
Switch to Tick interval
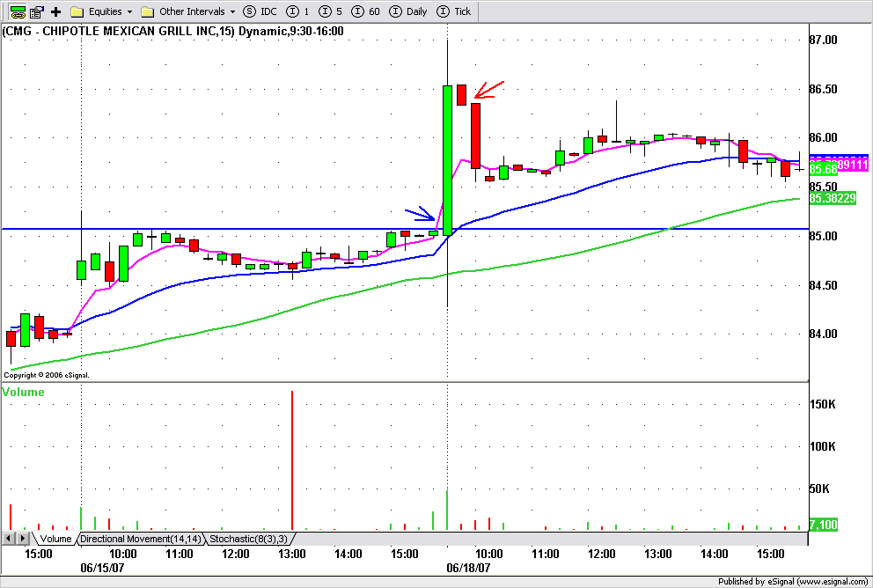point(454,11)
